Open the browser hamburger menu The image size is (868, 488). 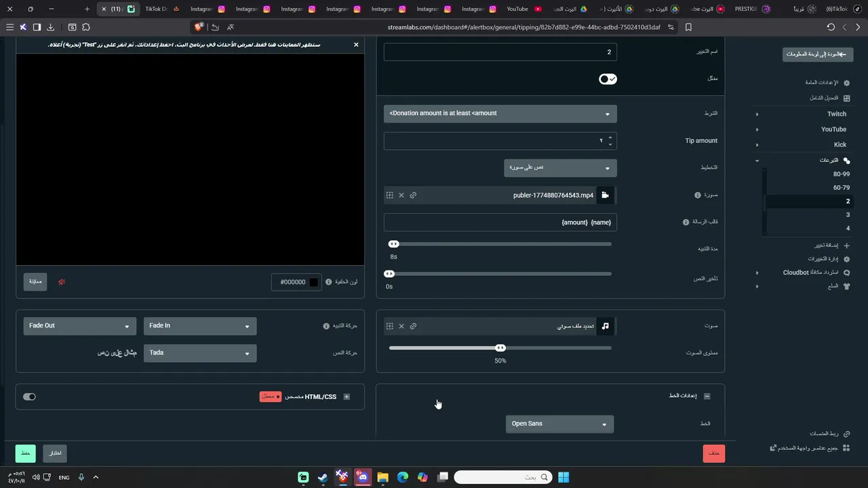tap(9, 27)
